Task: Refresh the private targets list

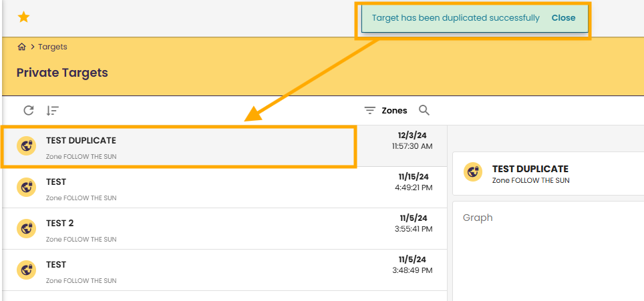Action: [x=28, y=110]
